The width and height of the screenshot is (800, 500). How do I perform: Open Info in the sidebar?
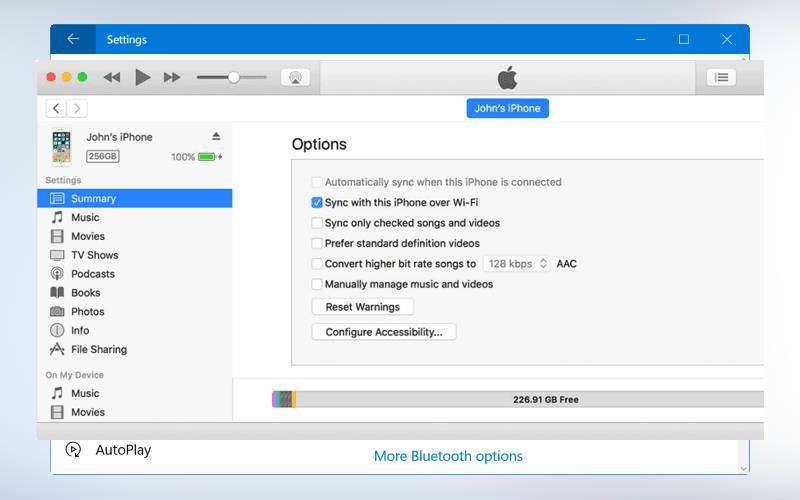pos(135,331)
